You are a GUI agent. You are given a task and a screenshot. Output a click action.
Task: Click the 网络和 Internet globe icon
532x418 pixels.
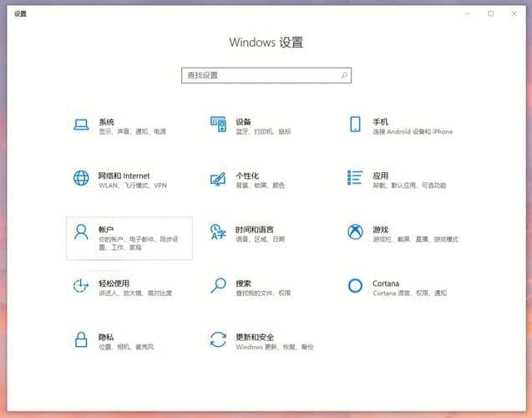[x=81, y=178]
